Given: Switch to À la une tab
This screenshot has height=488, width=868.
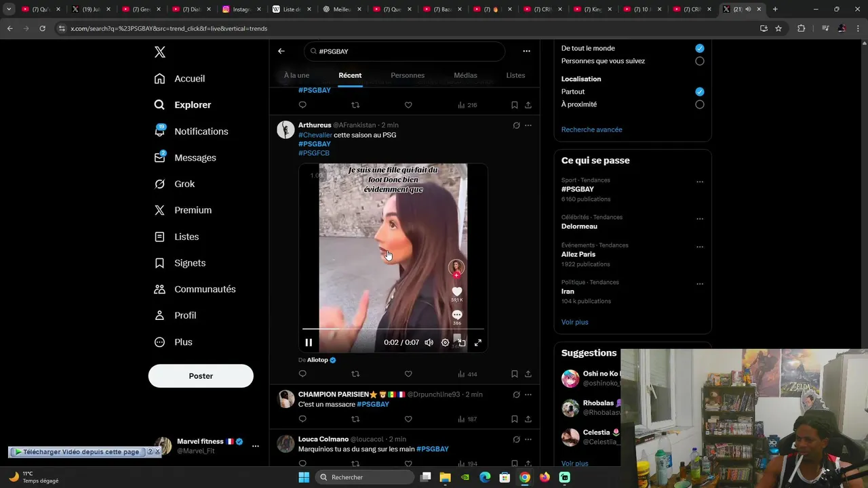Looking at the screenshot, I should tap(296, 75).
